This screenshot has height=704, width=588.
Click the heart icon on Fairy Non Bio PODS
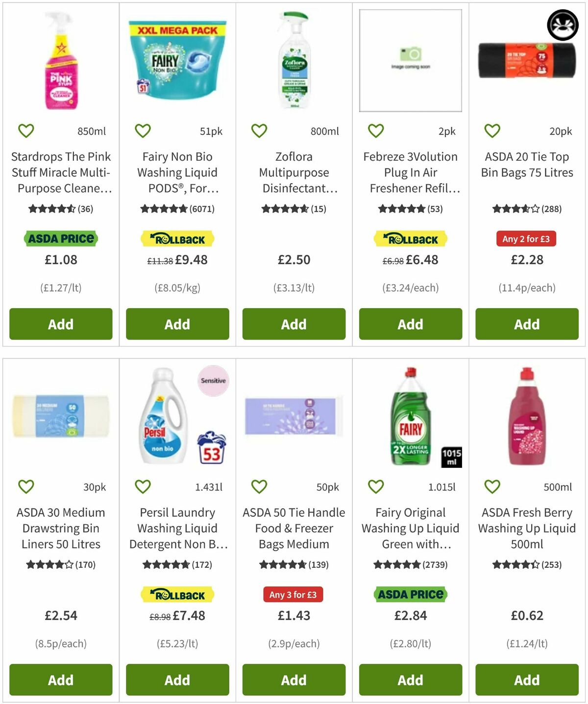pos(142,131)
